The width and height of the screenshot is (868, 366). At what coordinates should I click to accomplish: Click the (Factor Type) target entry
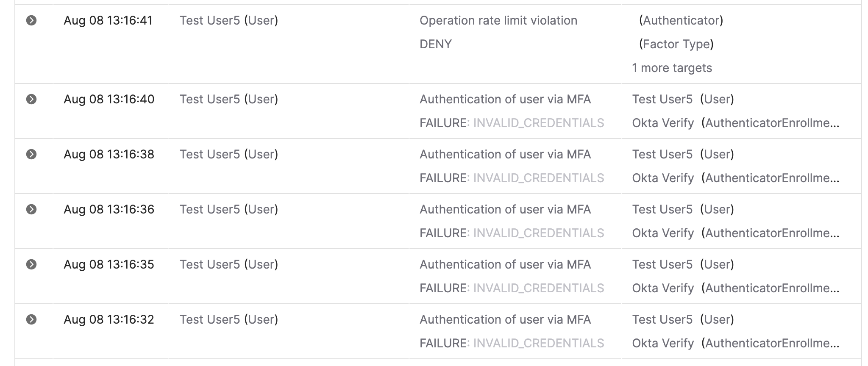[676, 44]
